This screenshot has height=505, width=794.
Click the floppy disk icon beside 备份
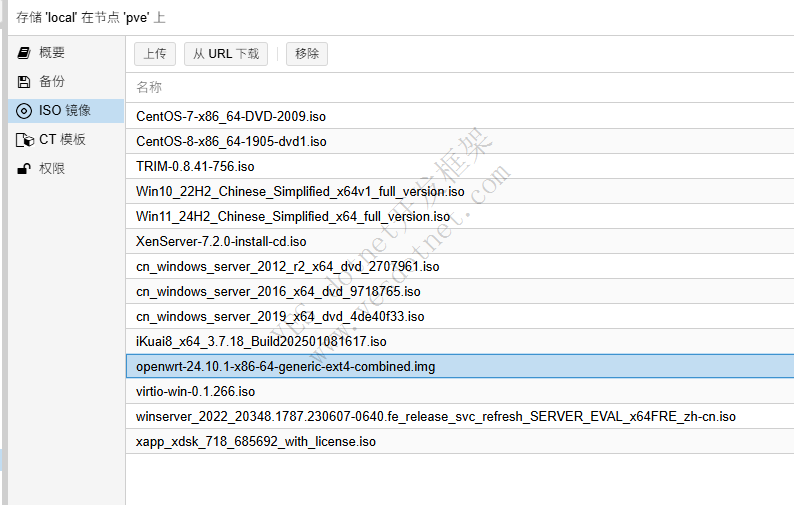click(x=24, y=82)
